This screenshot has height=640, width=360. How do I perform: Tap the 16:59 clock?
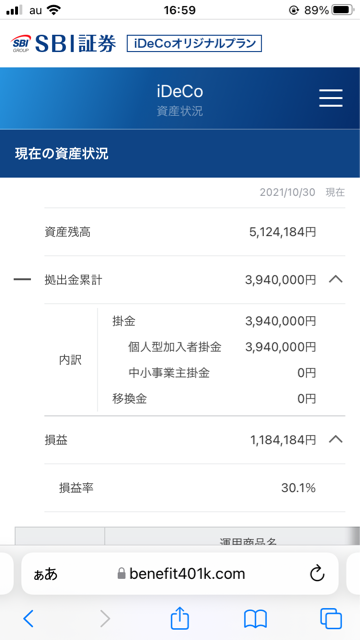(x=180, y=10)
